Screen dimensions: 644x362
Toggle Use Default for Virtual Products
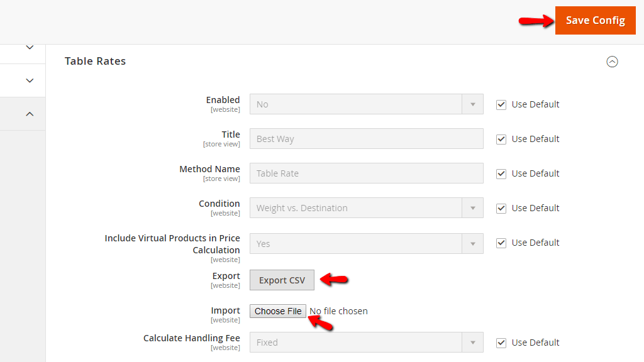[501, 243]
